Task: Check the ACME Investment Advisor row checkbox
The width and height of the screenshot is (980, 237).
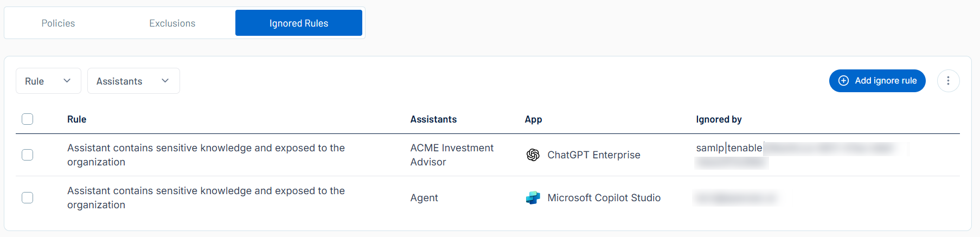Action: 28,155
